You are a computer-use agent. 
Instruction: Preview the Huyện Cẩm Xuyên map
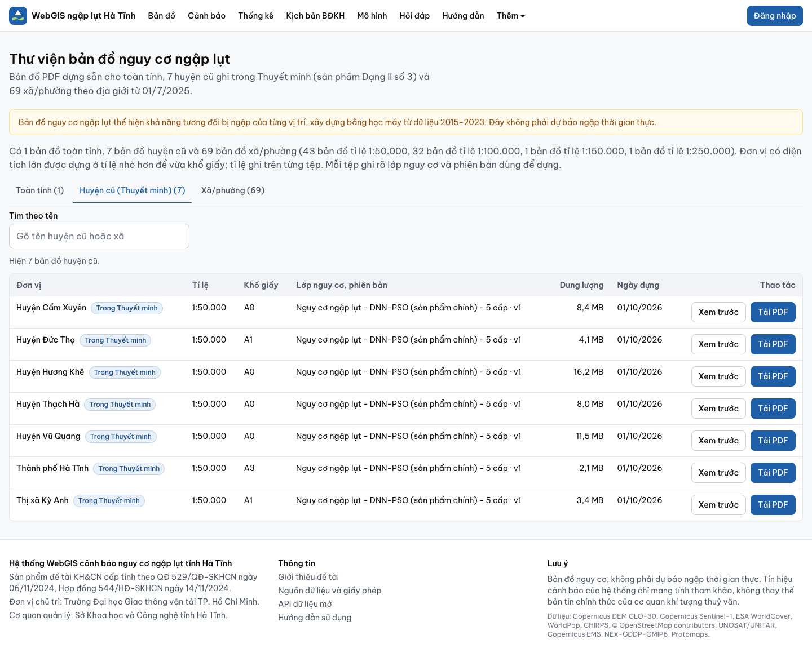pyautogui.click(x=718, y=312)
